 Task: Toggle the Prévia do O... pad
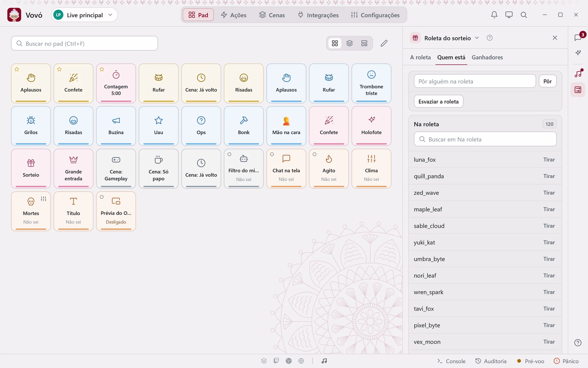pos(116,211)
